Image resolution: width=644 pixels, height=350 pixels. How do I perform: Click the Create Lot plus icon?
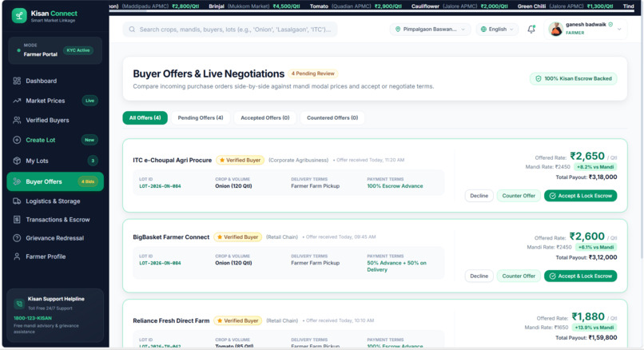17,140
